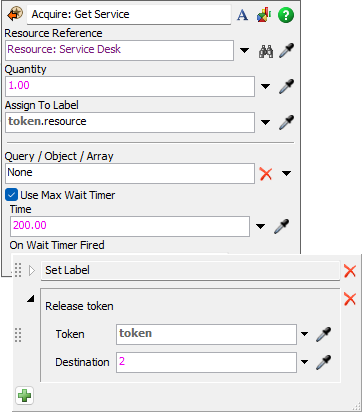Click the Destination input field showing 2

point(206,362)
